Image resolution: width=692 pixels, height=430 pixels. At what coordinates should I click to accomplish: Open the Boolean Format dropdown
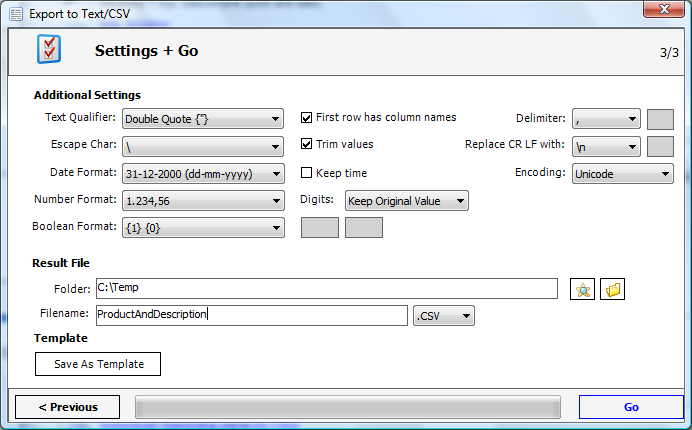click(x=203, y=228)
